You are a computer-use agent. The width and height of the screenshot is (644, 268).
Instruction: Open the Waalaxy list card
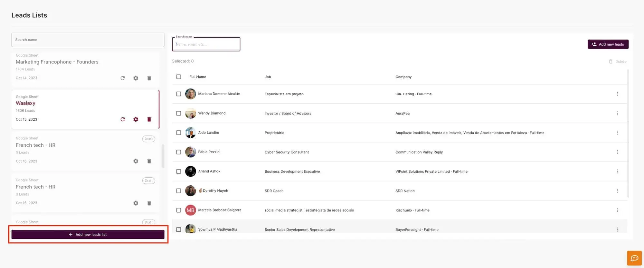pos(85,109)
